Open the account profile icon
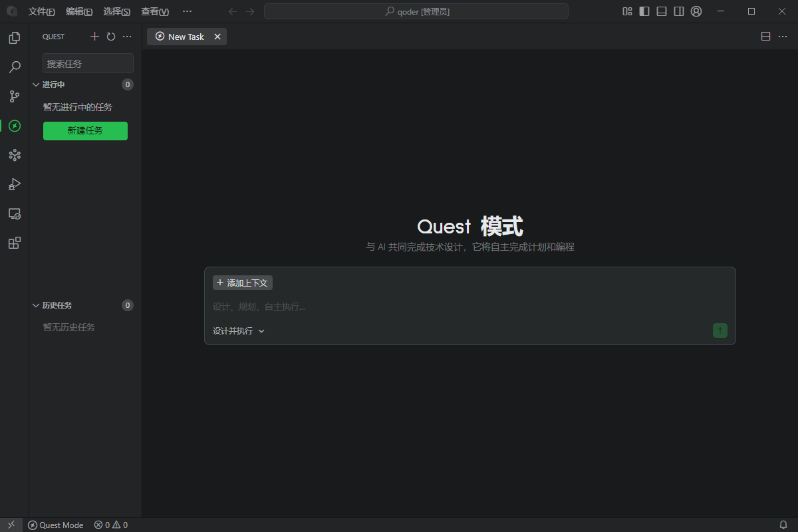This screenshot has height=532, width=798. [696, 11]
